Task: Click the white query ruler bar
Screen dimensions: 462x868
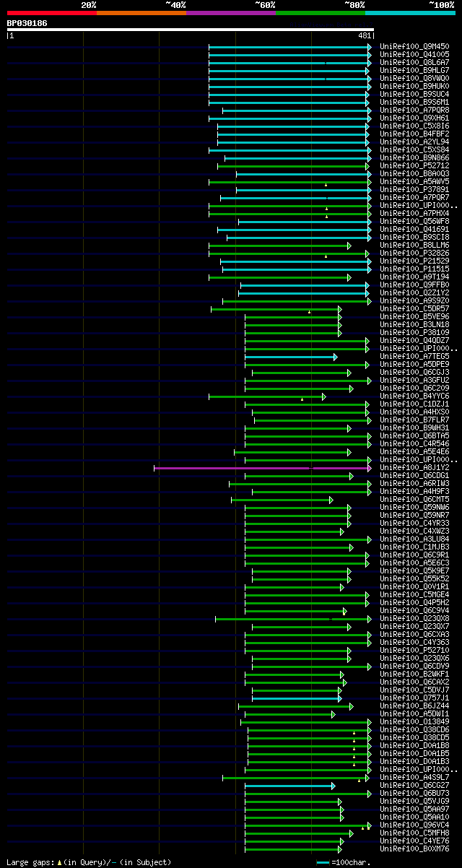Action: (191, 30)
